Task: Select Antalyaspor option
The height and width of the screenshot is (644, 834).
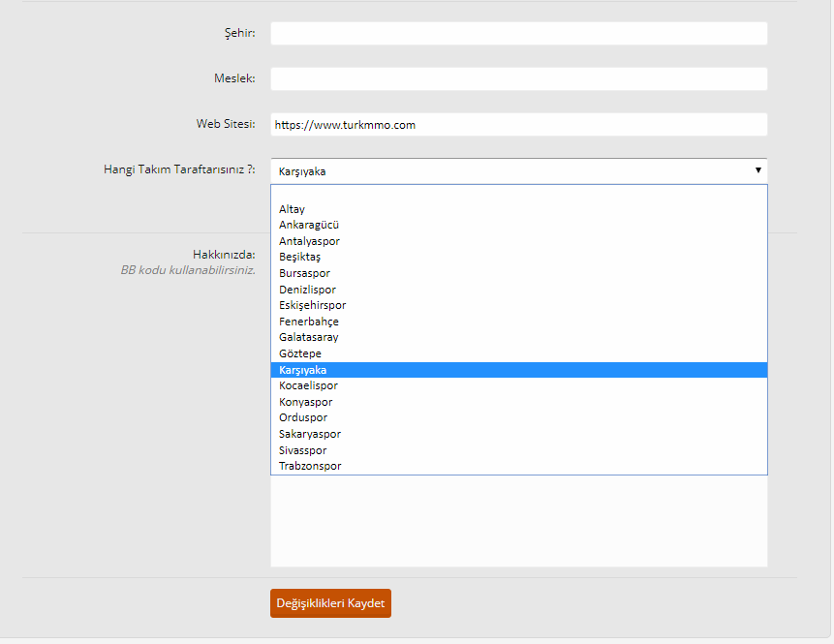Action: coord(309,241)
